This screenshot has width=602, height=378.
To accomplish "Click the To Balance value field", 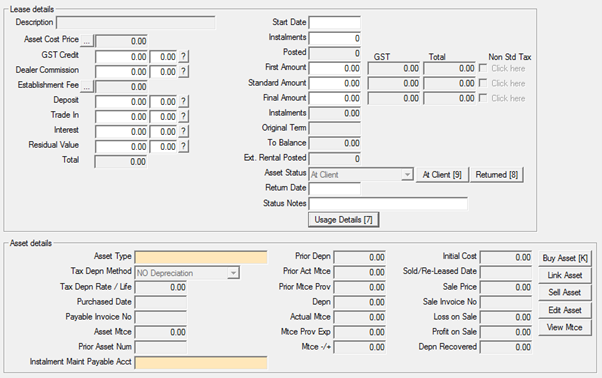I will 334,144.
